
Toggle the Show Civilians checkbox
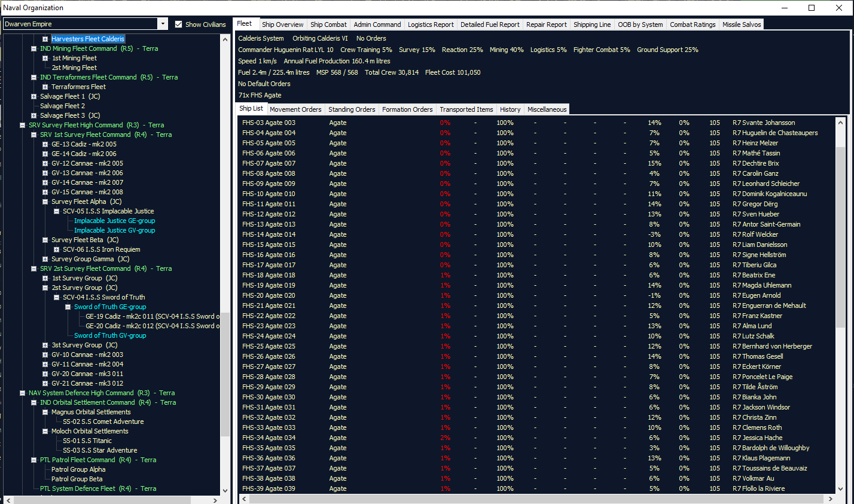[179, 25]
